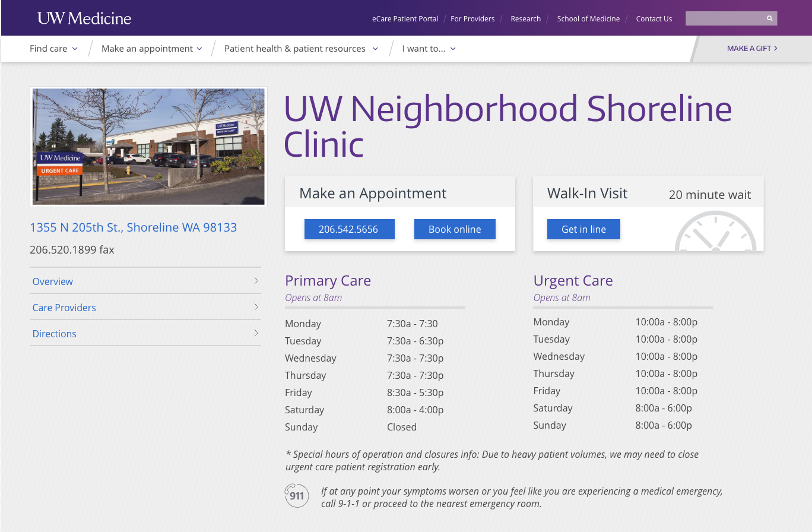Click Primary Care Monday hours 7:30a - 7:30

click(x=413, y=324)
